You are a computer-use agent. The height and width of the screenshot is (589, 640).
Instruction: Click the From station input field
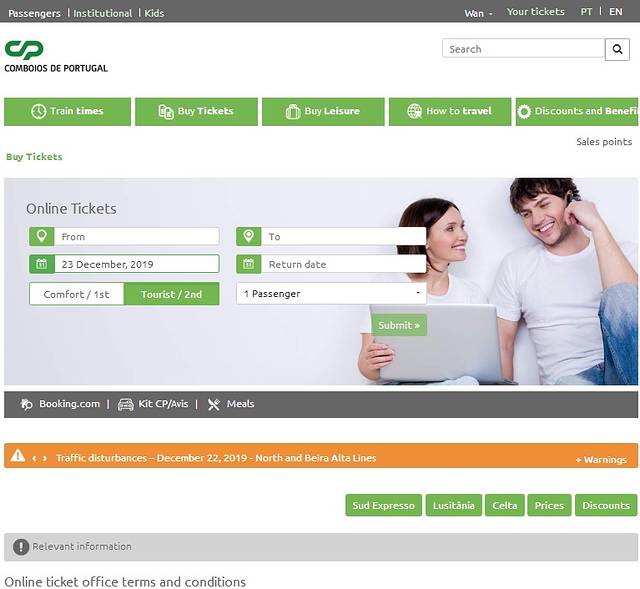[x=135, y=237]
